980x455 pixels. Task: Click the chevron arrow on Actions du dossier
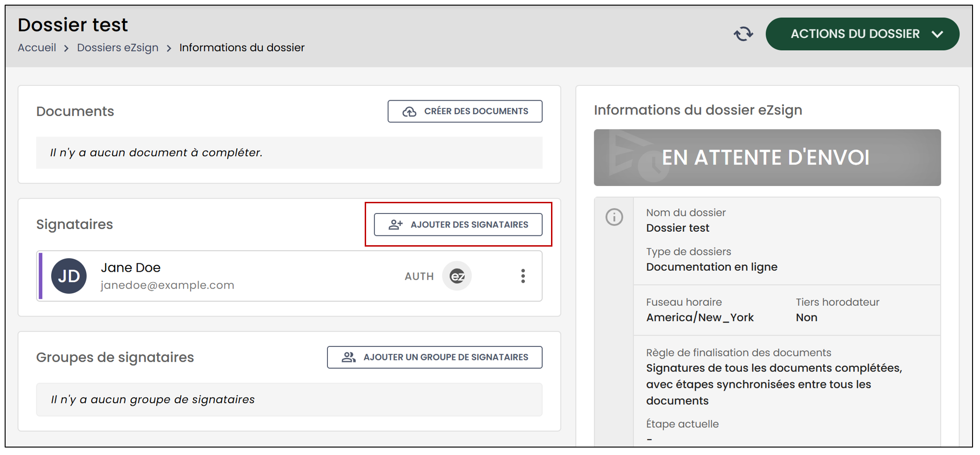pyautogui.click(x=938, y=34)
